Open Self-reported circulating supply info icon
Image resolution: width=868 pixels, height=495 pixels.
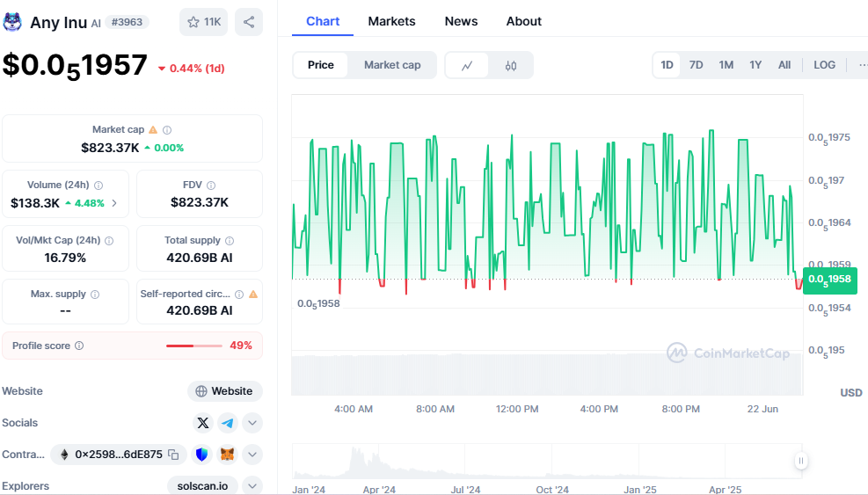(239, 294)
